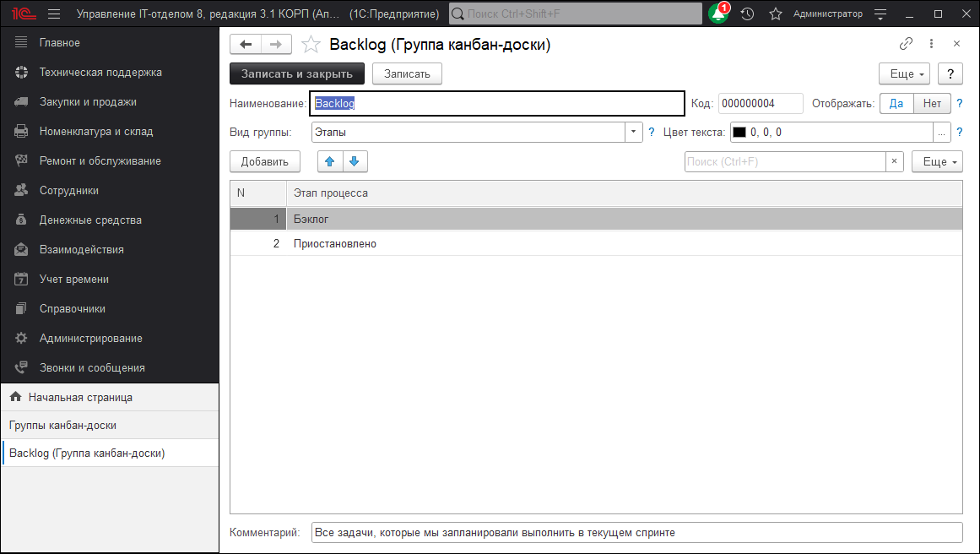
Task: Click the notifications bell icon
Action: coord(717,14)
